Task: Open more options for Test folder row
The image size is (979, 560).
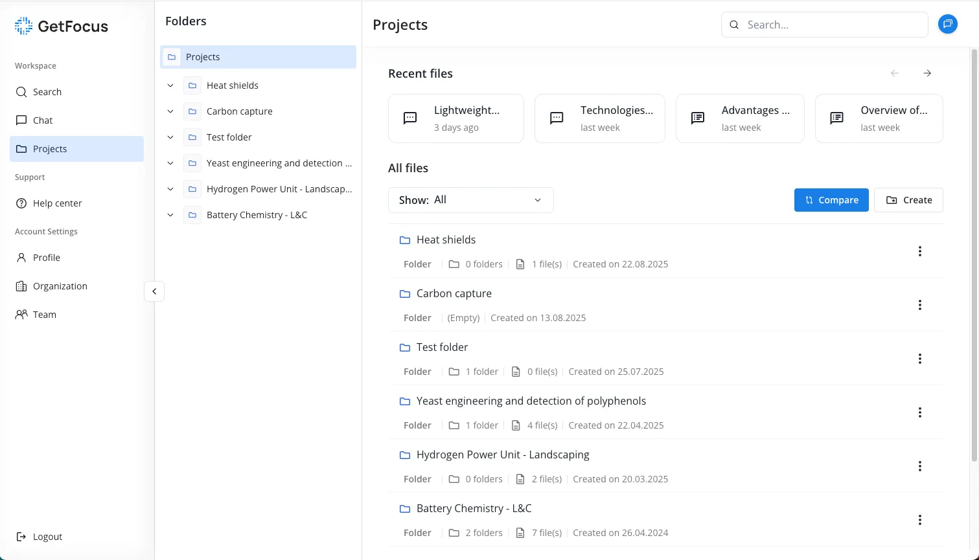Action: 920,359
